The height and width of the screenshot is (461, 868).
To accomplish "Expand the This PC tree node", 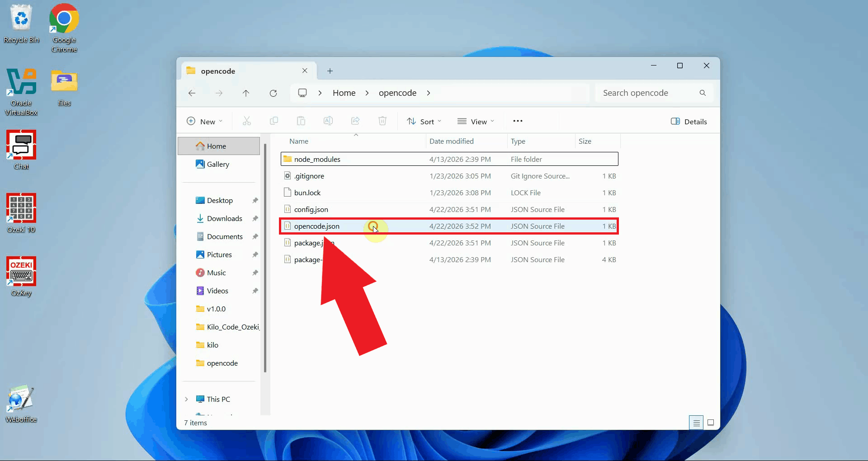I will coord(186,400).
